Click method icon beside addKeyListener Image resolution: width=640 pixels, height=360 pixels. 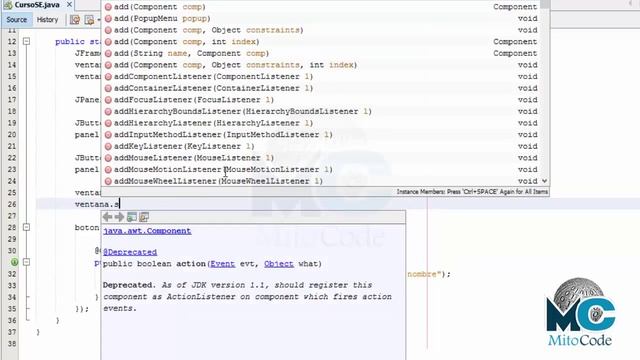(108, 146)
